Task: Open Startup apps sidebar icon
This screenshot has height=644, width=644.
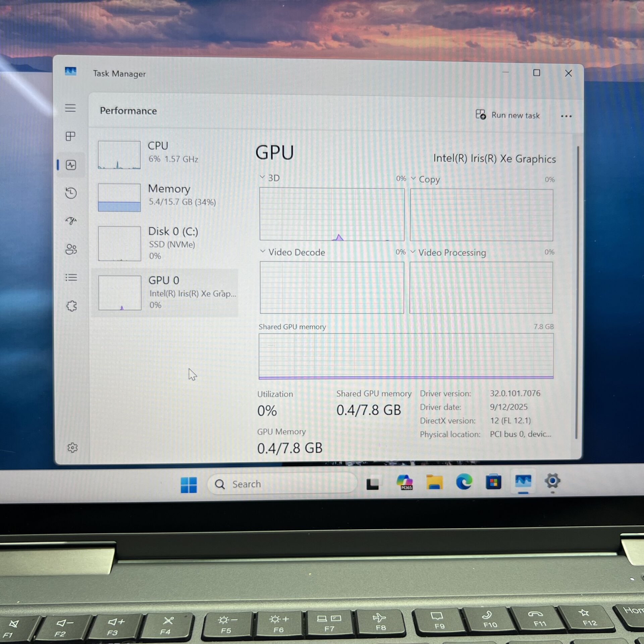Action: point(71,221)
